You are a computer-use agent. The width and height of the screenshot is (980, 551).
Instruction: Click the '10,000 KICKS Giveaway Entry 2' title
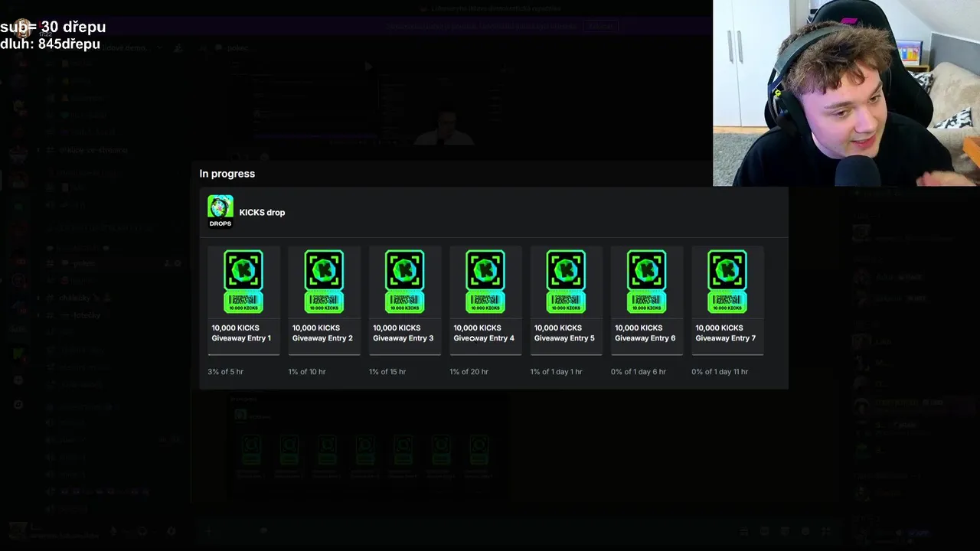click(x=322, y=333)
